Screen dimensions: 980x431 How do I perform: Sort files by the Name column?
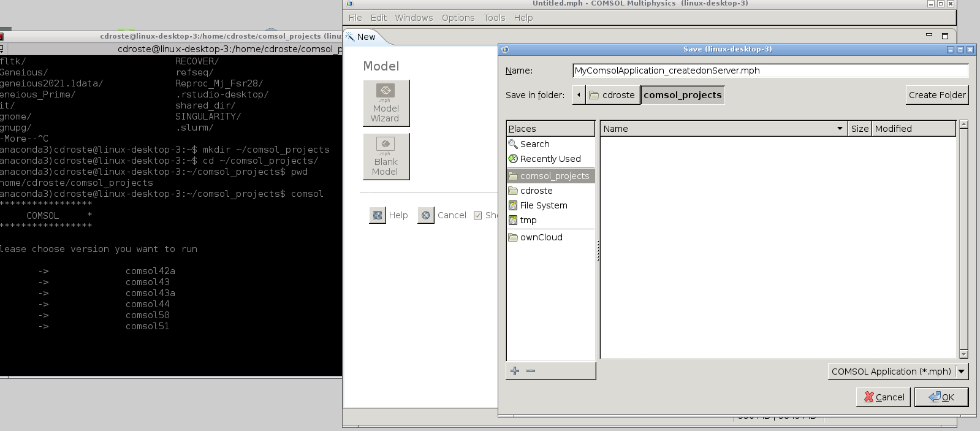tap(724, 129)
